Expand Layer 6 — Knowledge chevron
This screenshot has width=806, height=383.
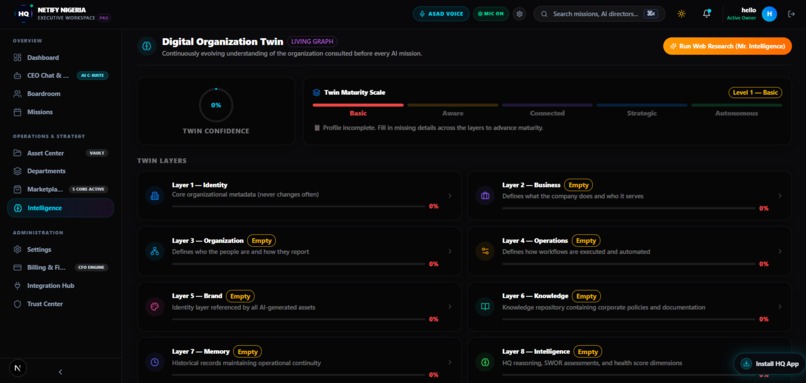coord(780,306)
